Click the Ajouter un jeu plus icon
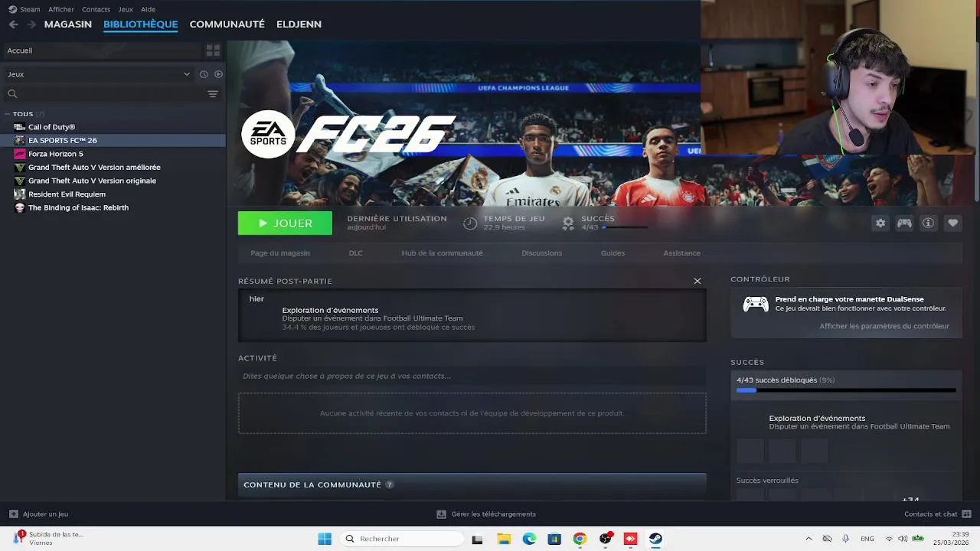Viewport: 980px width, 551px height. pos(13,514)
